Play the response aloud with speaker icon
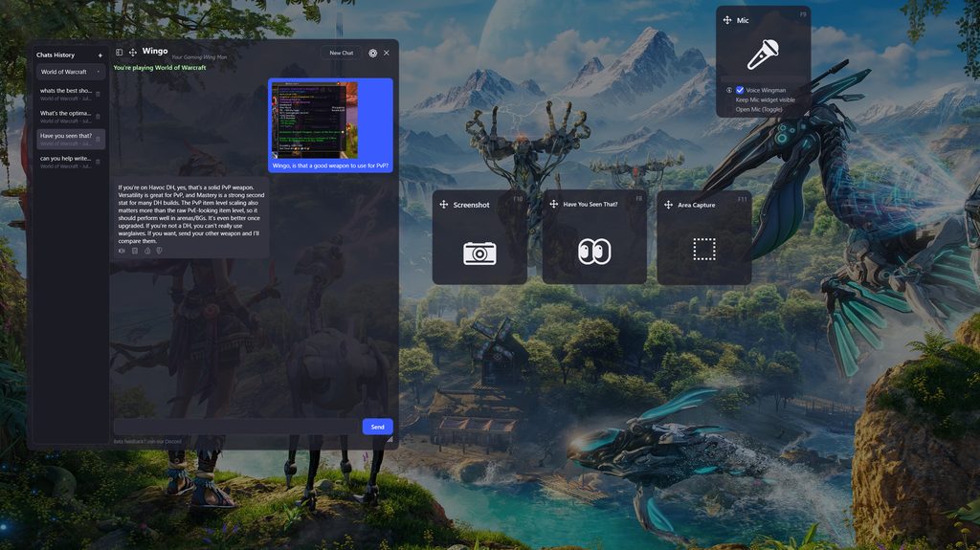The width and height of the screenshot is (980, 550). pos(122,251)
